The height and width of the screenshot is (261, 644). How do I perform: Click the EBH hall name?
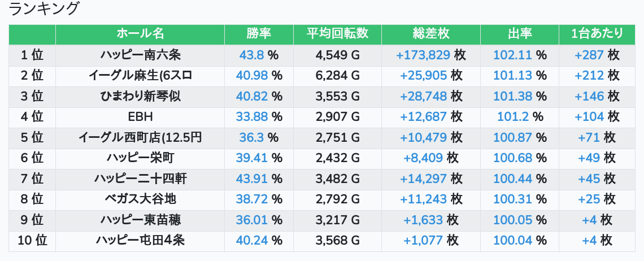(x=140, y=117)
